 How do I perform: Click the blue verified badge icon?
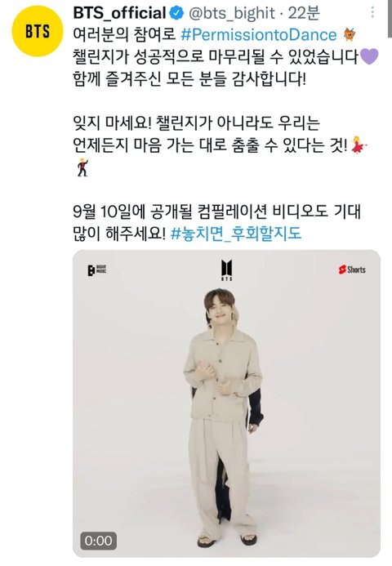pyautogui.click(x=176, y=13)
